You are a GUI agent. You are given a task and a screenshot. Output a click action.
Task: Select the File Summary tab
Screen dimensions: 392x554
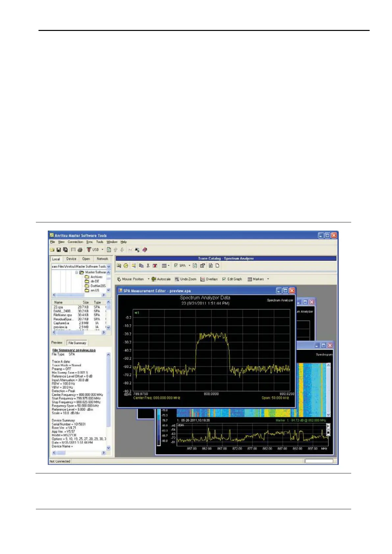click(x=77, y=343)
